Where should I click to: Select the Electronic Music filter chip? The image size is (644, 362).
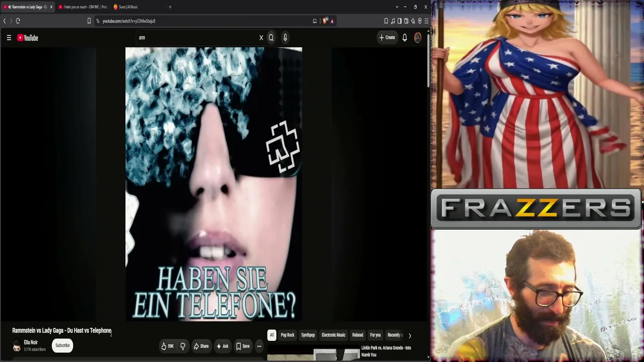334,335
